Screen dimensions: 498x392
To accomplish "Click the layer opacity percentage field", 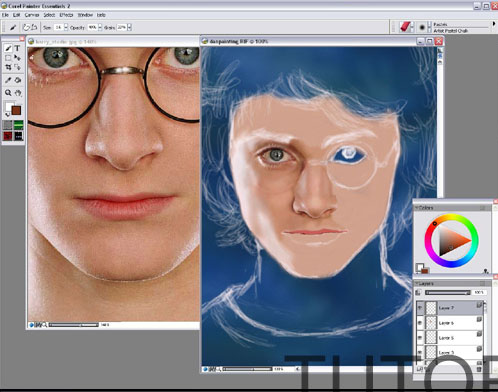I will click(479, 292).
